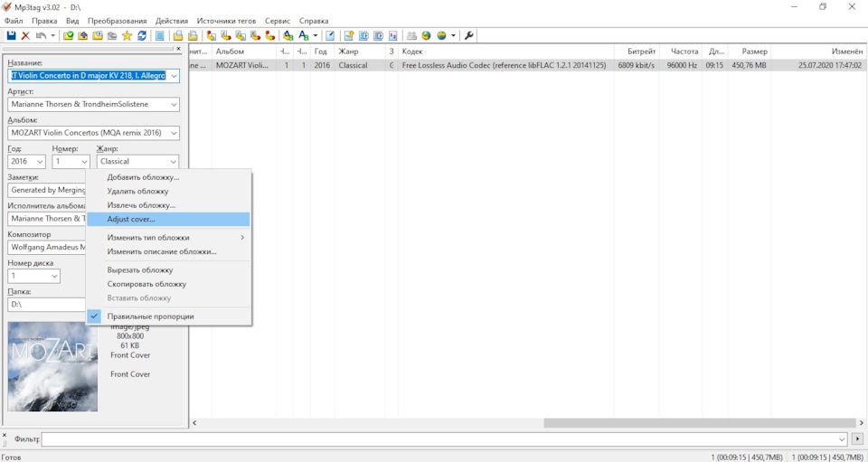Viewport: 868px width, 462px height.
Task: Toggle 'Правильные пропорции' checked option
Action: (169, 316)
